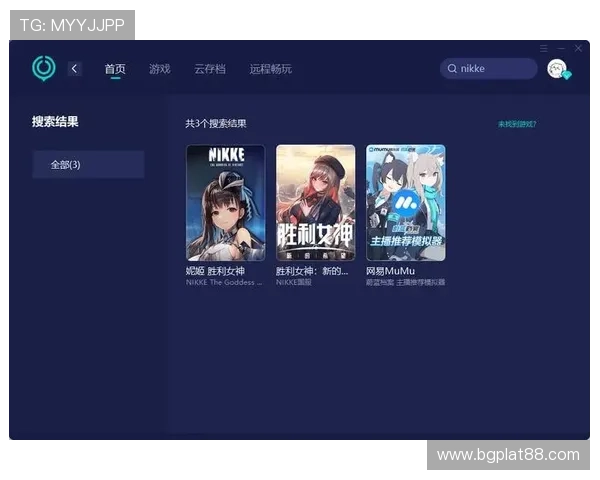
Task: Open the 云存档 cloud save tab
Action: (210, 69)
